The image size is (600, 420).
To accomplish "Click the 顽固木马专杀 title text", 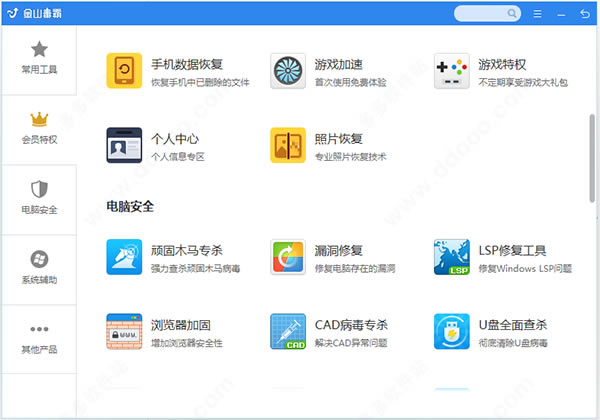I will coord(187,251).
